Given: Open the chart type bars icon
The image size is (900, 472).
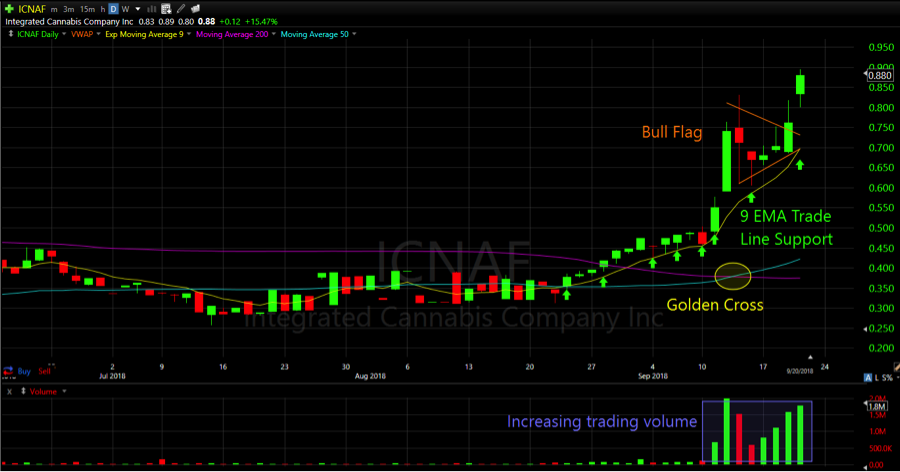Looking at the screenshot, I should click(x=152, y=9).
